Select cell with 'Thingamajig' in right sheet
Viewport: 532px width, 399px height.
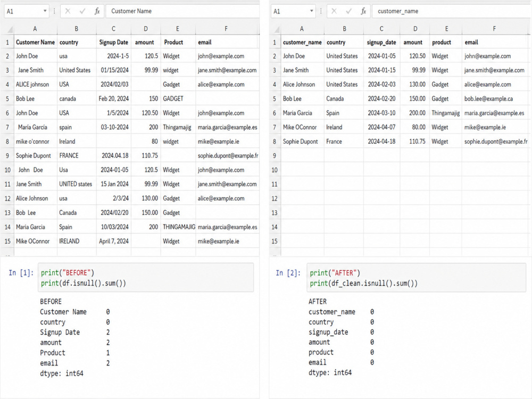[x=445, y=113]
